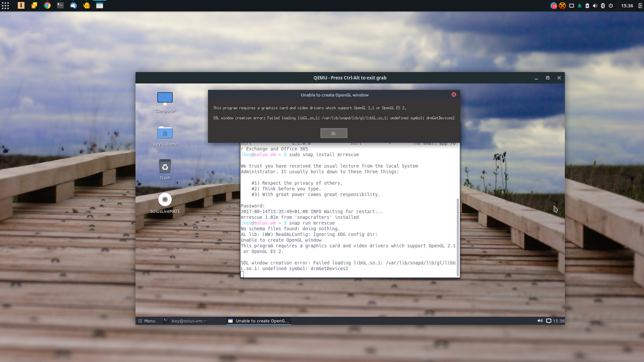Click the guest panel display tray icon
Screen dimensions: 644x362
tap(549, 321)
